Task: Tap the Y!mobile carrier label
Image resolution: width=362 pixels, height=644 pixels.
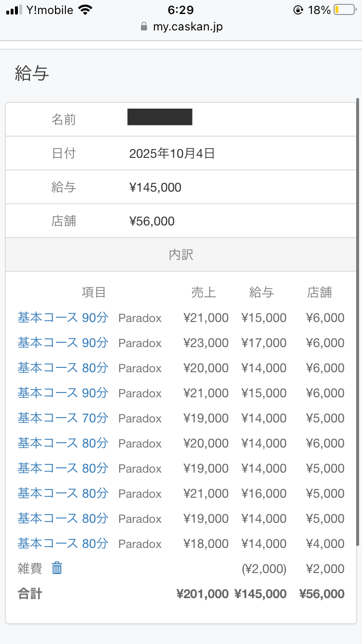Action: pyautogui.click(x=50, y=10)
